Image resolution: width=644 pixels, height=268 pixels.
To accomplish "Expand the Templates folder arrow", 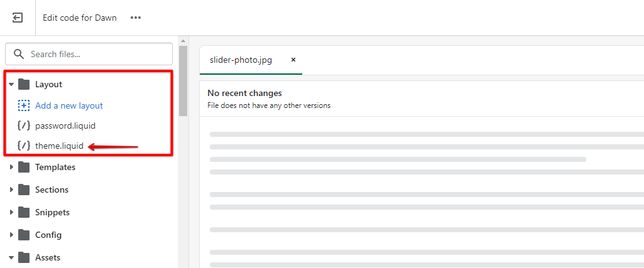I will click(x=11, y=167).
